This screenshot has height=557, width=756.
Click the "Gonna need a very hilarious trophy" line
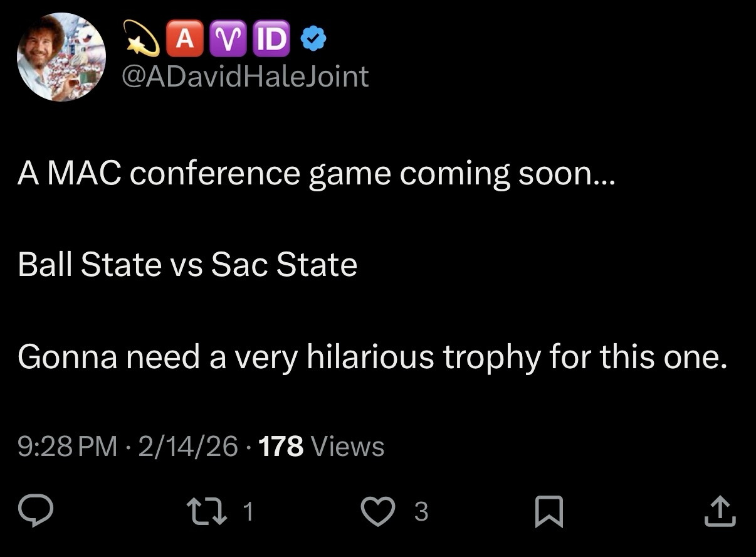click(x=372, y=357)
